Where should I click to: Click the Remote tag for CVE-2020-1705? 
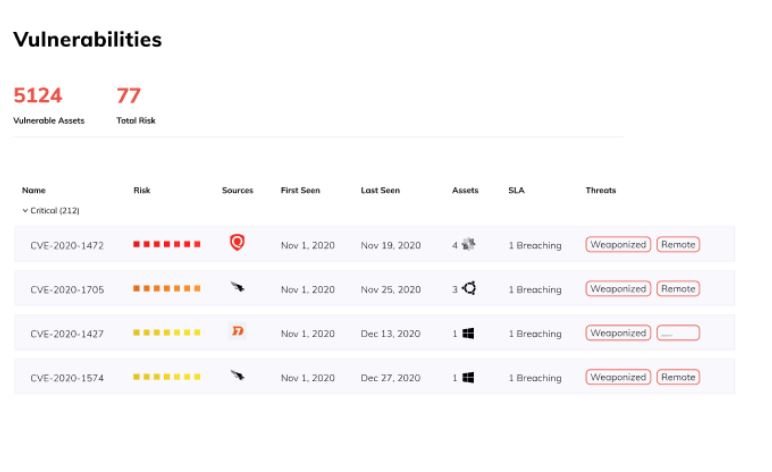(x=678, y=289)
